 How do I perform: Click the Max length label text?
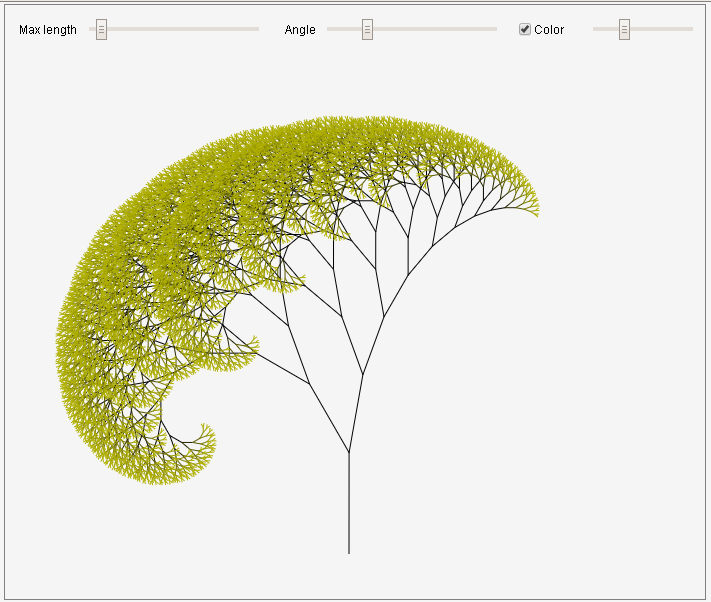click(48, 30)
